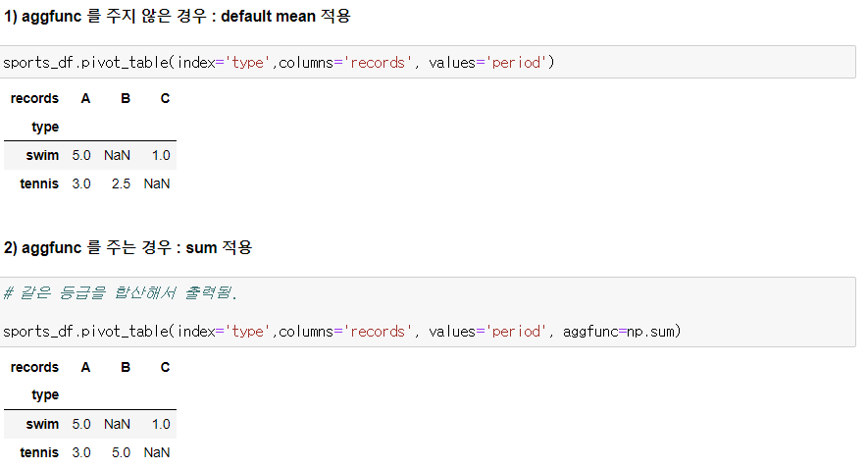
Task: Select heading '1) aggfunc 를 주지 않은 경우'
Action: click(x=178, y=16)
